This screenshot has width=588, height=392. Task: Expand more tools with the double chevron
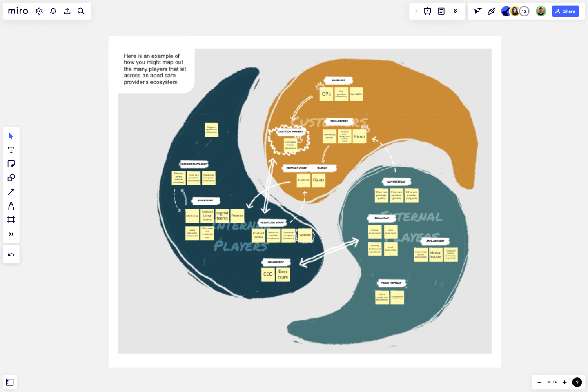[x=11, y=234]
